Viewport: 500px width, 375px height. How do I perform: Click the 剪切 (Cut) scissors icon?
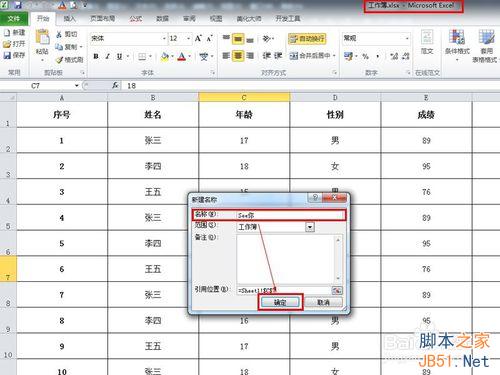click(59, 34)
